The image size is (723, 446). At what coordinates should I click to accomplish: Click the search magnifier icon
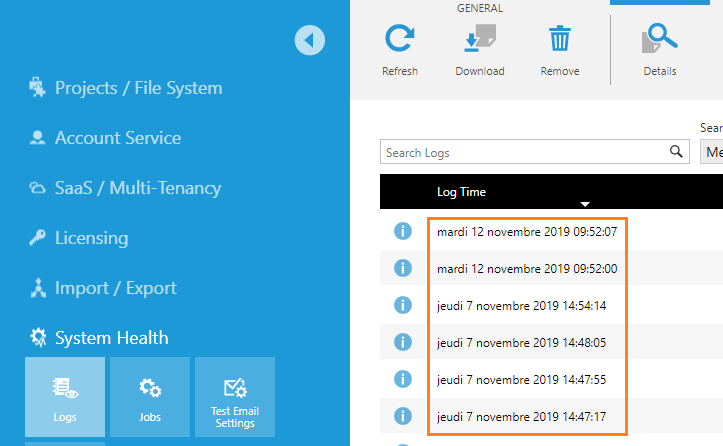676,151
